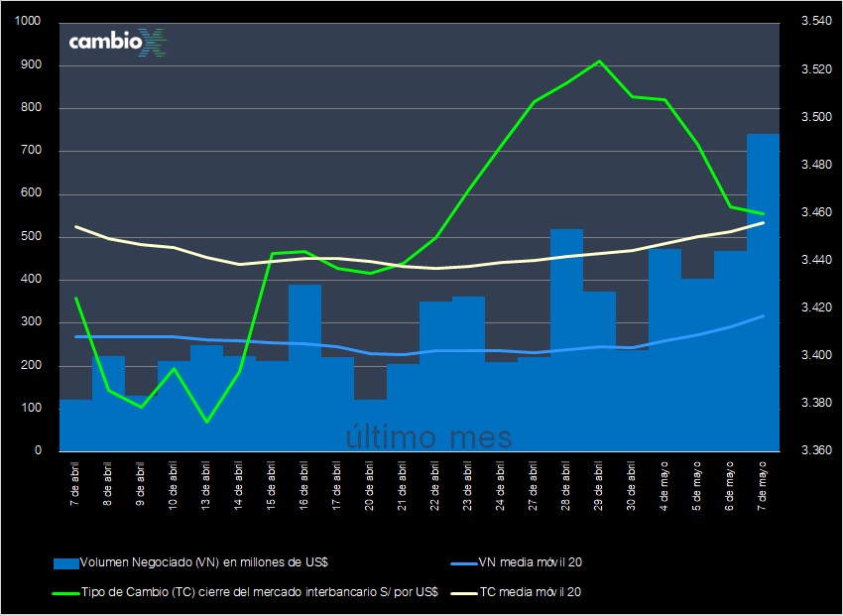Click the '5 de mayo' axis label
The height and width of the screenshot is (616, 843).
pyautogui.click(x=697, y=485)
